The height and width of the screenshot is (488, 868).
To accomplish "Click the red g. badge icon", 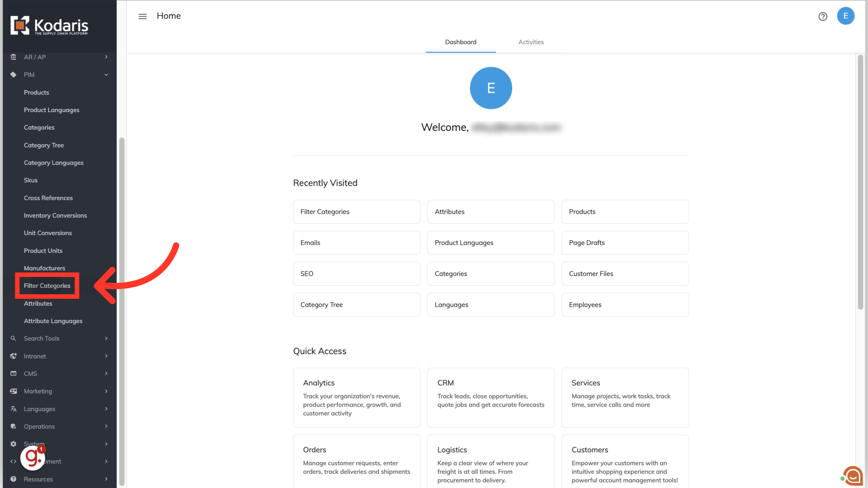I will point(33,457).
